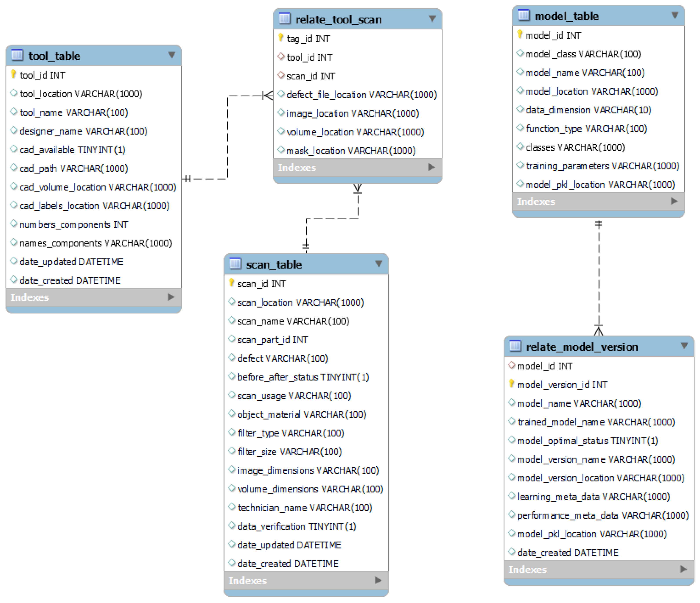Collapse model_table using header arrow
700x603 pixels.
click(x=675, y=15)
